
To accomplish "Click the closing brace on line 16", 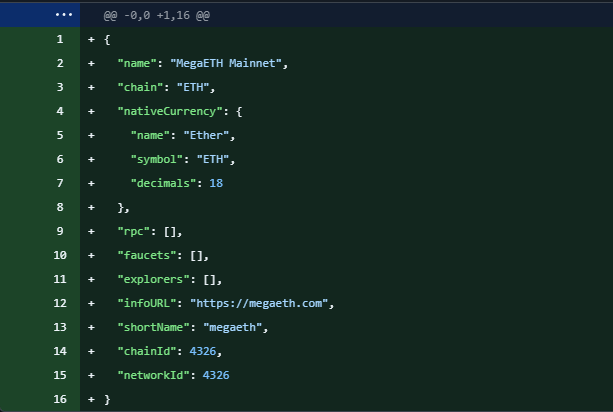I will (x=108, y=399).
